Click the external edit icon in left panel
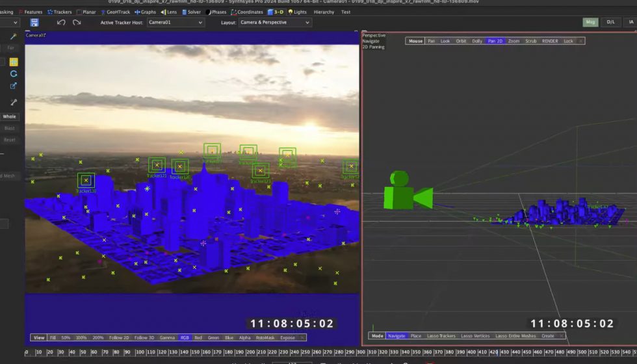 pyautogui.click(x=14, y=86)
